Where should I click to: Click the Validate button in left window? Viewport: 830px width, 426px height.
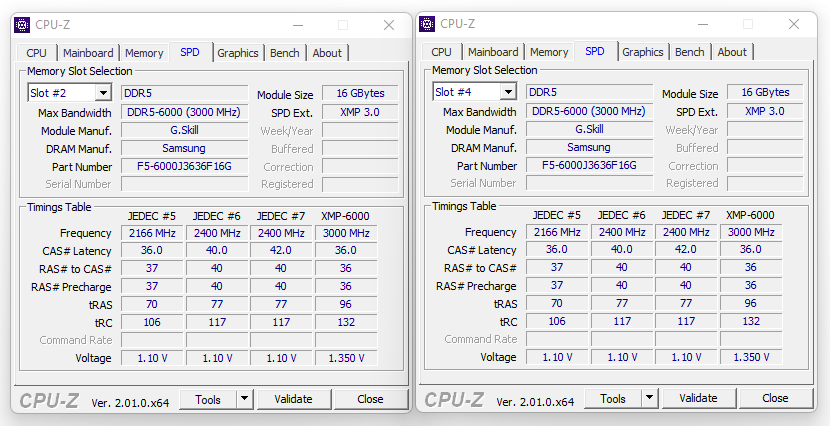(x=294, y=400)
